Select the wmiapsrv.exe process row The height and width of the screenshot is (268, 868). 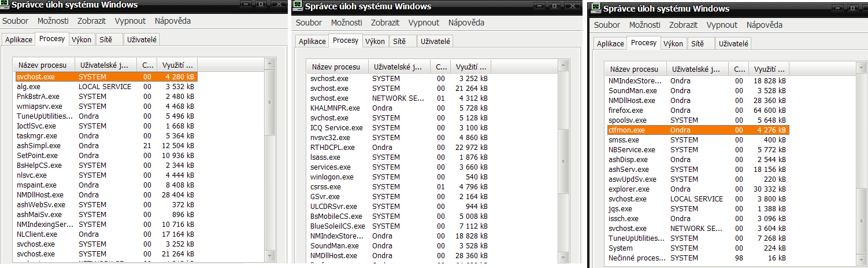pos(106,106)
